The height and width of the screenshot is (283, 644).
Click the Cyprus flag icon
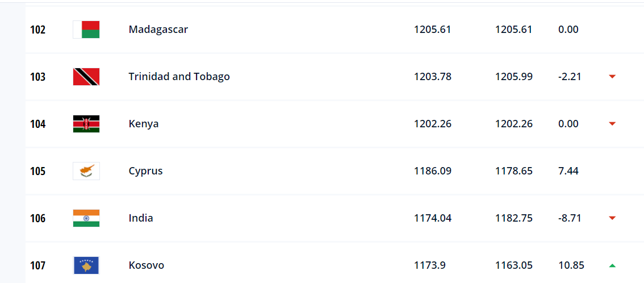click(x=86, y=171)
